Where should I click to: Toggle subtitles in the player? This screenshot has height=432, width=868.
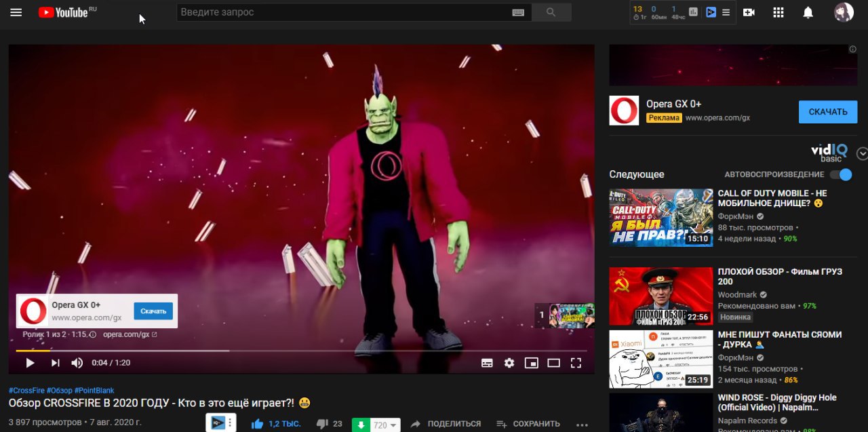(x=487, y=363)
